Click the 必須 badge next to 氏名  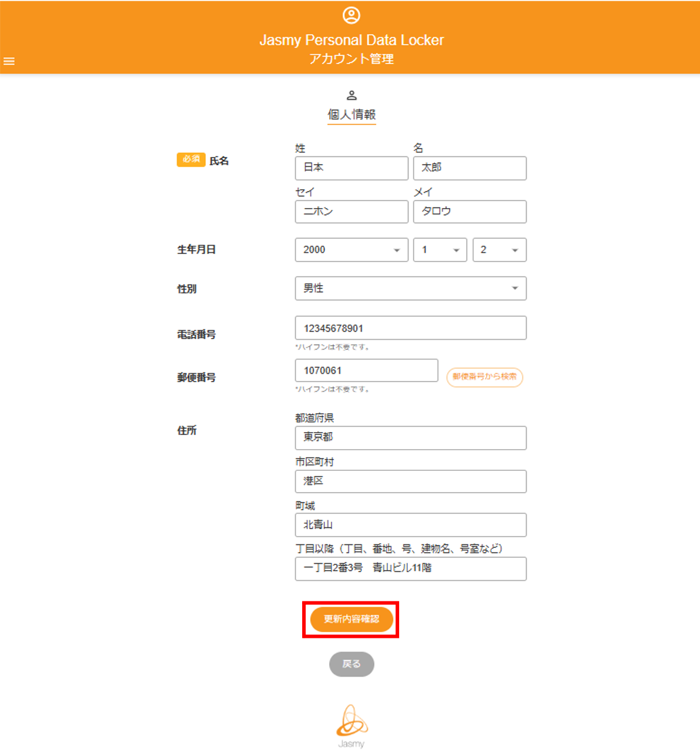(191, 159)
